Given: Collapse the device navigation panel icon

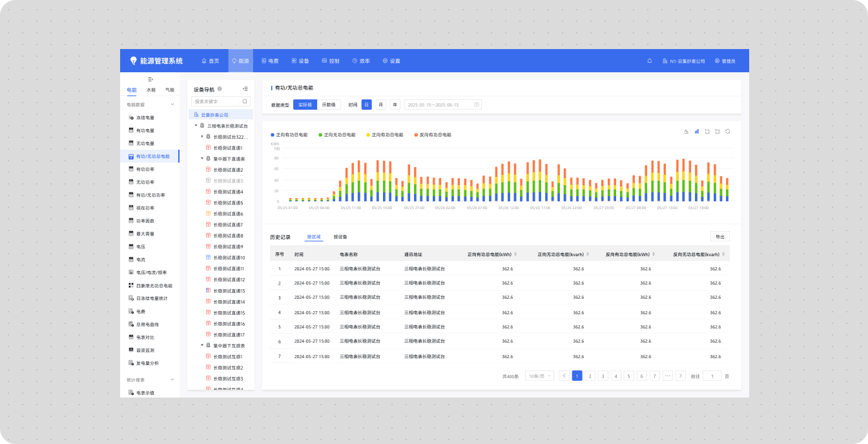Looking at the screenshot, I should click(x=245, y=89).
